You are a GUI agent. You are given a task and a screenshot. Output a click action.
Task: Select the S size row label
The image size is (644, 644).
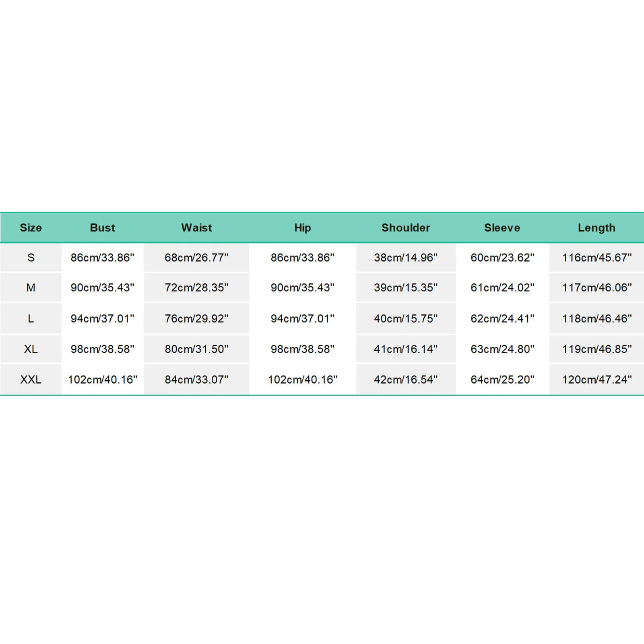tap(31, 258)
